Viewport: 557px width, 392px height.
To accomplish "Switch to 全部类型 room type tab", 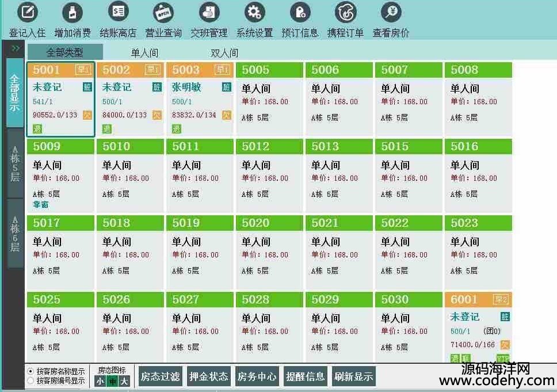I will pyautogui.click(x=65, y=52).
